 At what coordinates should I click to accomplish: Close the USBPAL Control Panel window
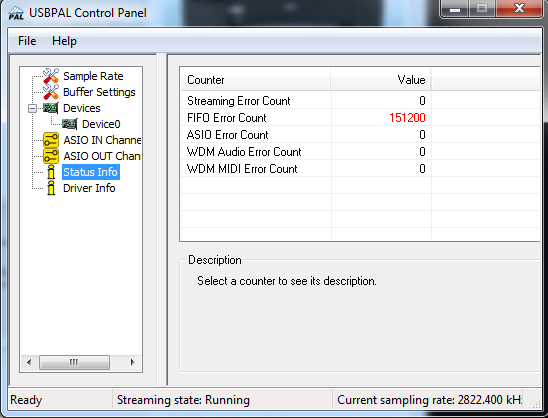pos(519,8)
